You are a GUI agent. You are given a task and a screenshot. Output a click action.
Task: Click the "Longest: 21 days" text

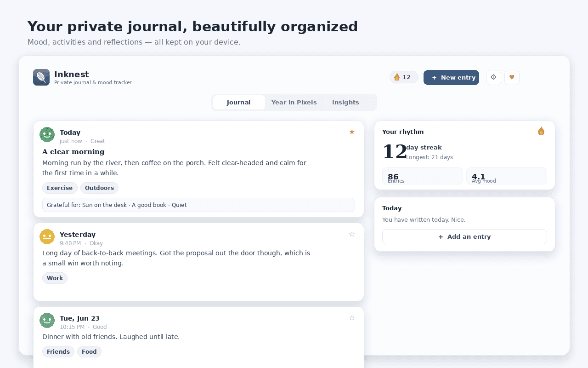(x=430, y=157)
